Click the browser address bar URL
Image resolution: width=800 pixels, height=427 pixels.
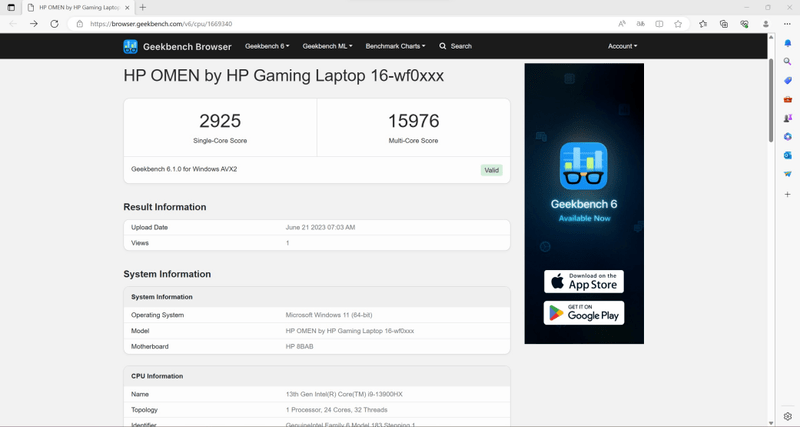pos(161,24)
